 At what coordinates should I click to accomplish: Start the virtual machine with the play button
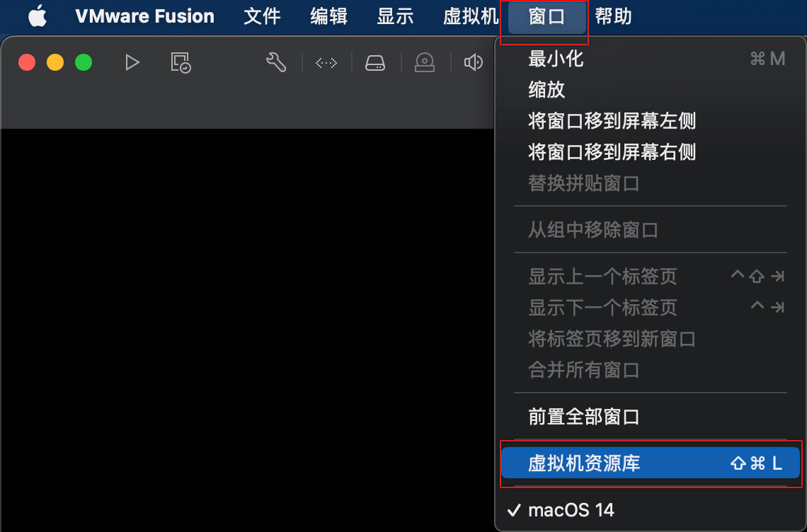[x=132, y=62]
